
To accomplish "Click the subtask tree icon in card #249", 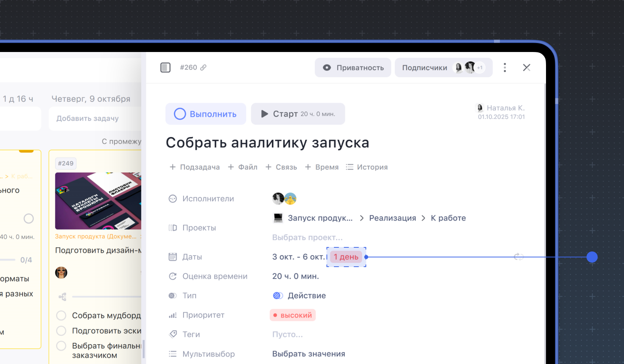I will pyautogui.click(x=62, y=297).
